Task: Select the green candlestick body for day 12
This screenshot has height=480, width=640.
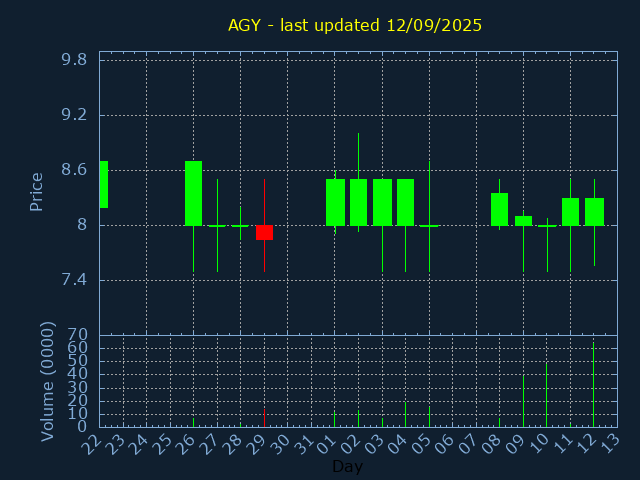Action: [x=594, y=211]
